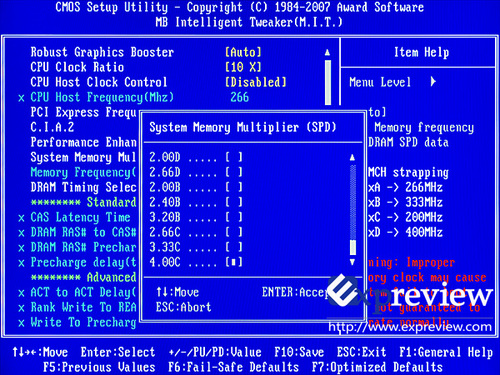Select the 2.66D multiplier option
This screenshot has width=500, height=375.
pyautogui.click(x=196, y=172)
